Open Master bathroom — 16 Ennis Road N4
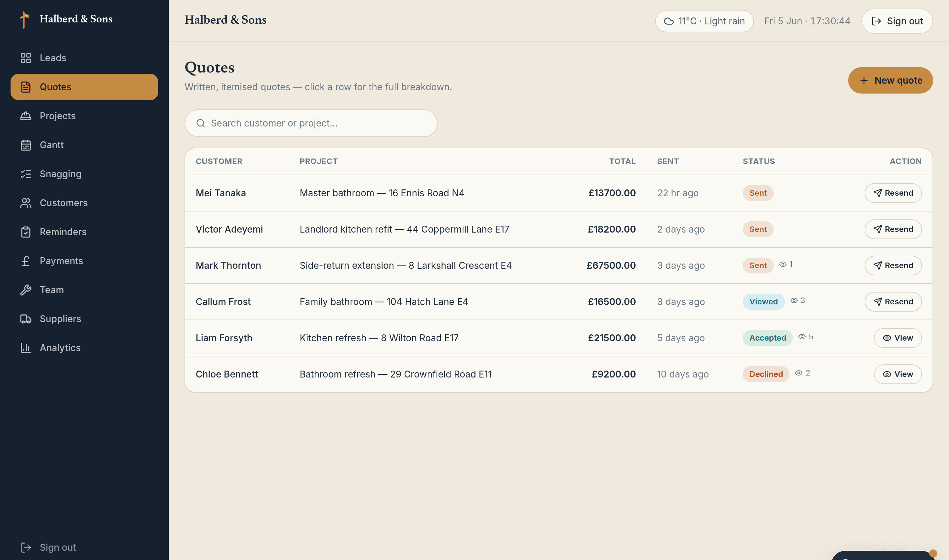 [382, 193]
